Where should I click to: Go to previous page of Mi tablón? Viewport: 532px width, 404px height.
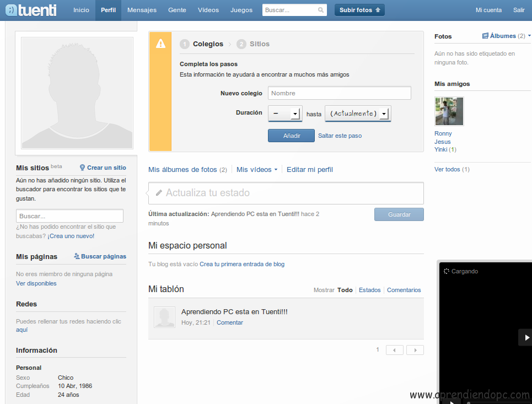[x=395, y=350]
